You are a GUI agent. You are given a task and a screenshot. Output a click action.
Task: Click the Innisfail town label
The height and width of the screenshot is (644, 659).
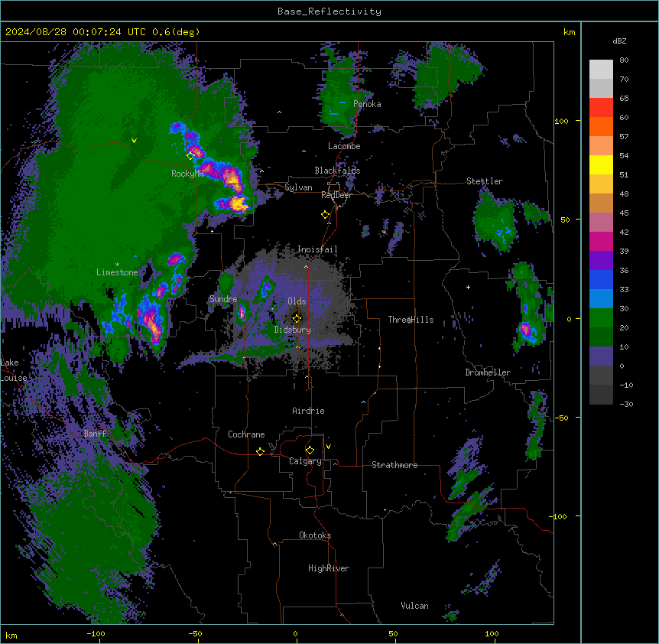coord(317,249)
